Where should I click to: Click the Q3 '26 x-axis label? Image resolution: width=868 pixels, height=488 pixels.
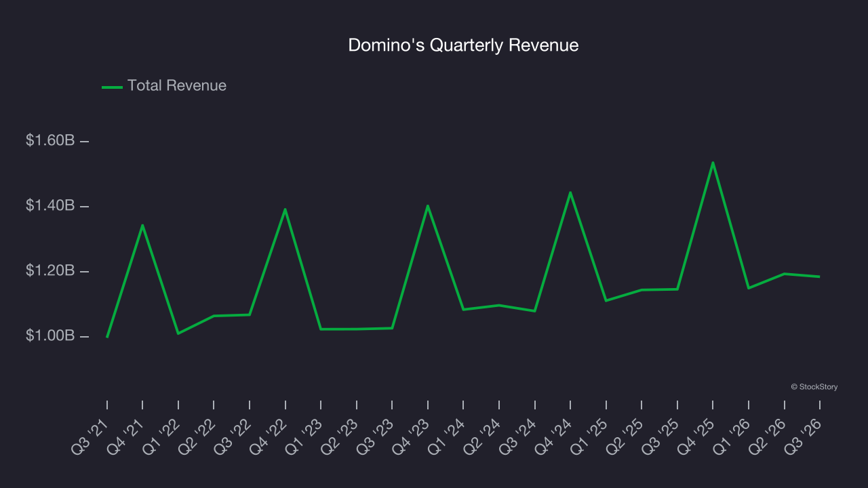pos(804,436)
